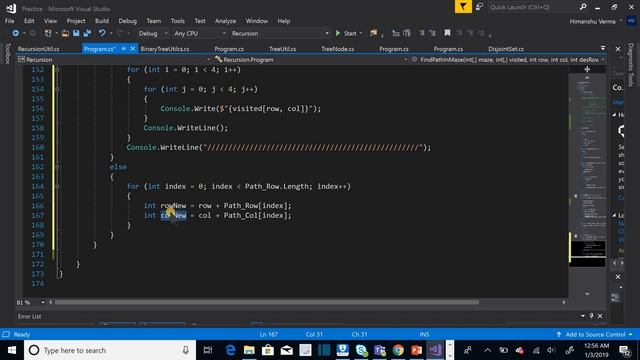Open Task View from the taskbar
Image resolution: width=640 pixels, height=360 pixels.
pos(208,350)
